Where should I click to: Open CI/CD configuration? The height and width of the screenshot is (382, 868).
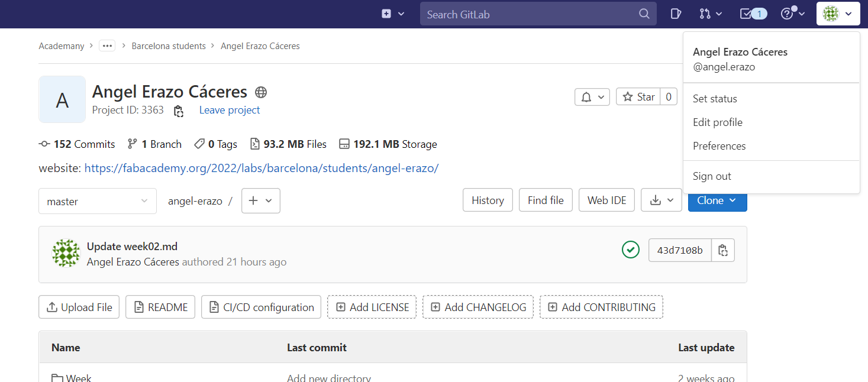[x=261, y=307]
